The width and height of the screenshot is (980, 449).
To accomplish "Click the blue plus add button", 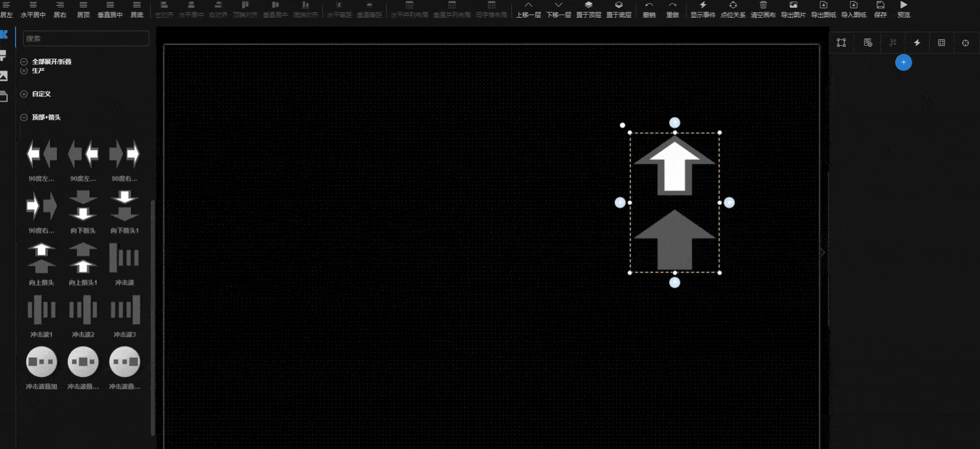I will pyautogui.click(x=904, y=62).
